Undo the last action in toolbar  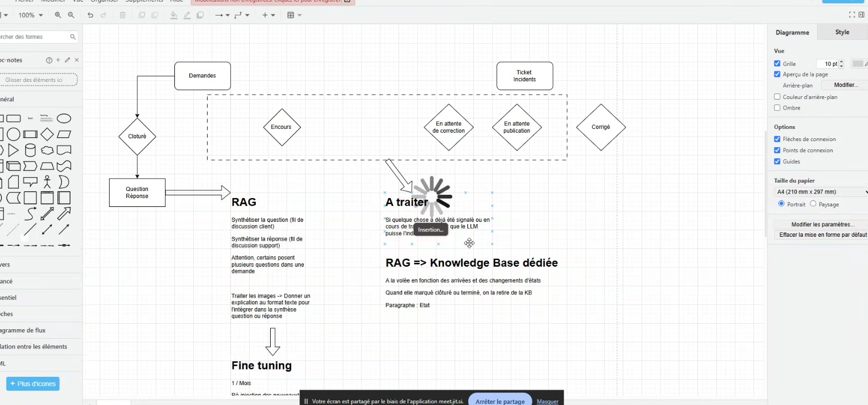[90, 15]
